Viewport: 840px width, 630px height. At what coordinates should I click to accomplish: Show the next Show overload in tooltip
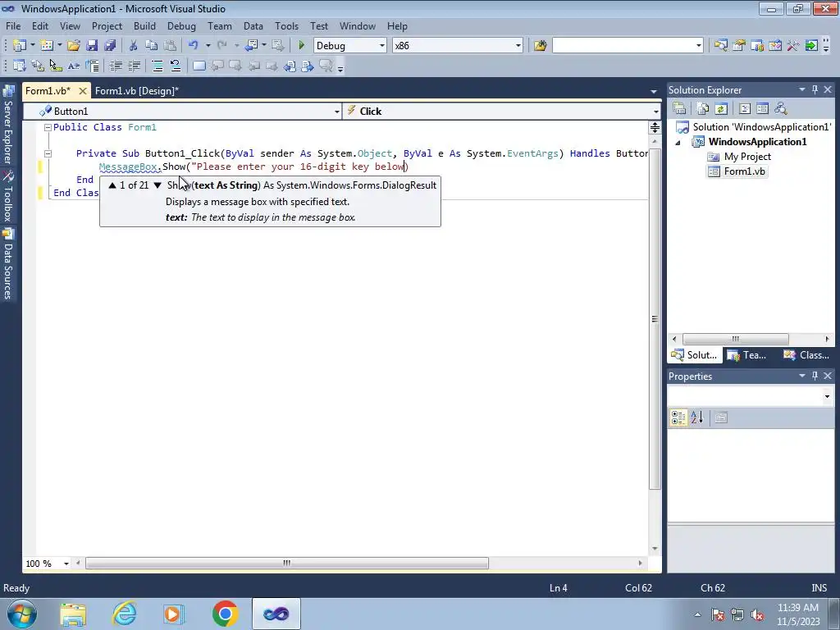(157, 185)
